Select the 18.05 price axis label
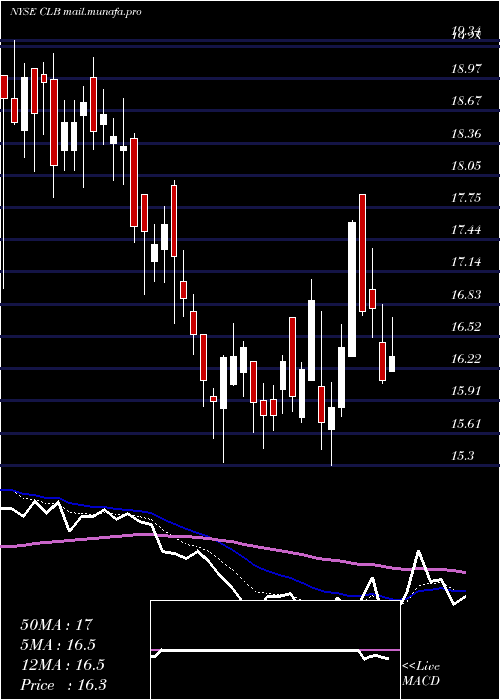 [x=467, y=166]
